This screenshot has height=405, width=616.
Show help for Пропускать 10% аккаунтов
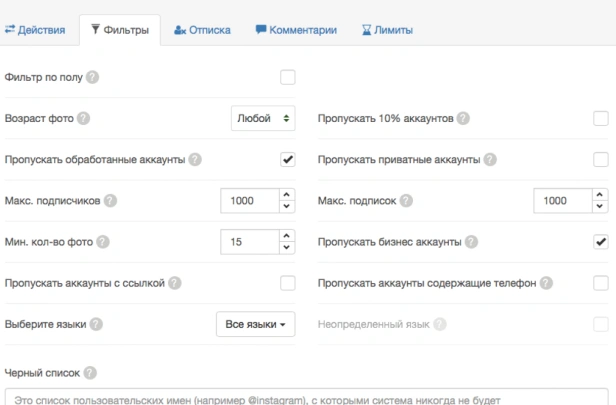click(x=463, y=118)
